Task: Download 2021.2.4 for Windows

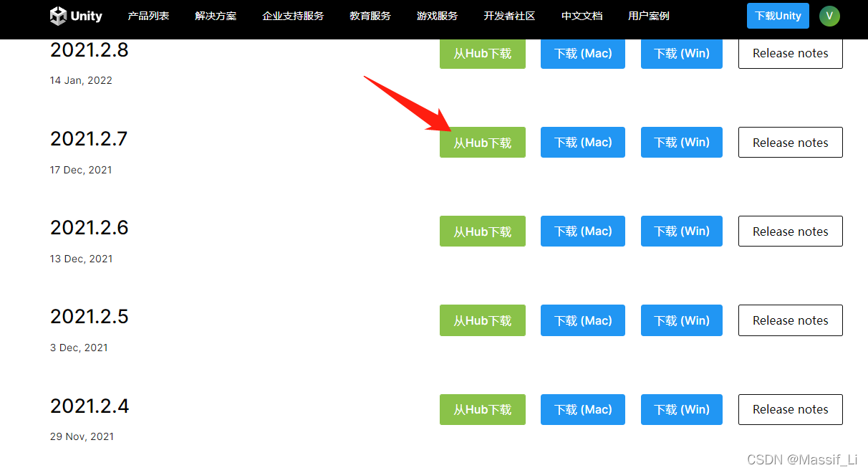Action: (x=682, y=409)
